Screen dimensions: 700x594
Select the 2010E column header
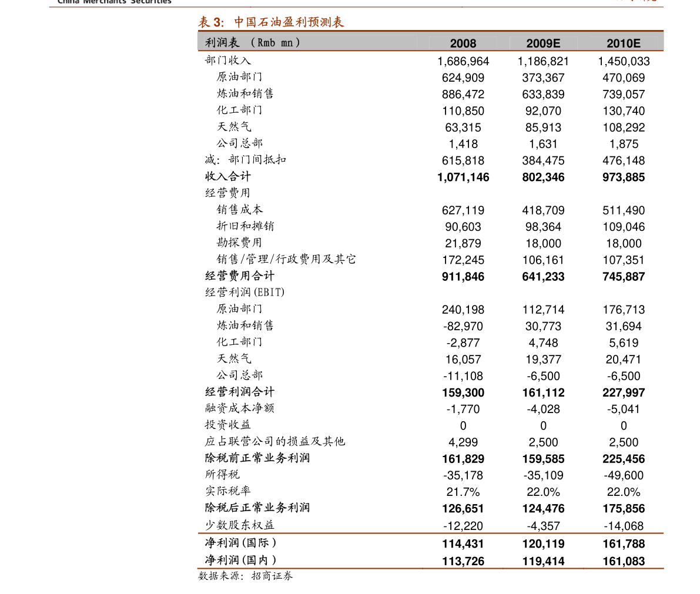pos(623,43)
